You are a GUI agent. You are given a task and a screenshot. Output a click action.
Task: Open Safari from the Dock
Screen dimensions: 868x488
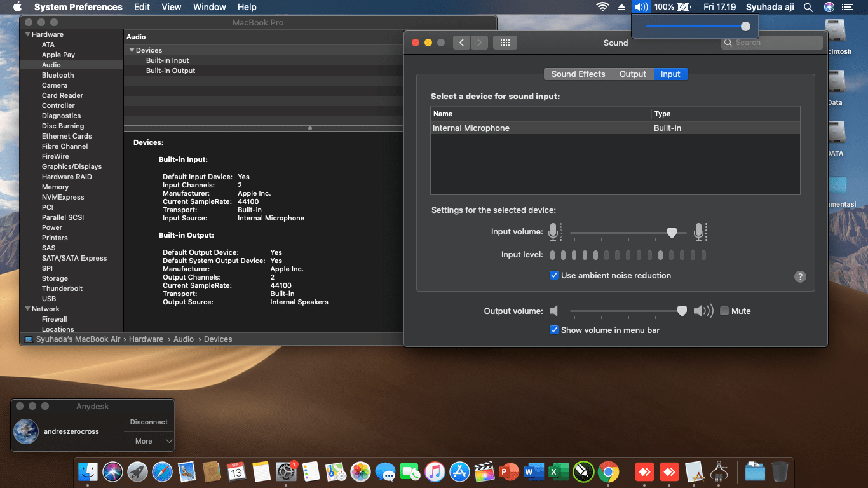162,471
